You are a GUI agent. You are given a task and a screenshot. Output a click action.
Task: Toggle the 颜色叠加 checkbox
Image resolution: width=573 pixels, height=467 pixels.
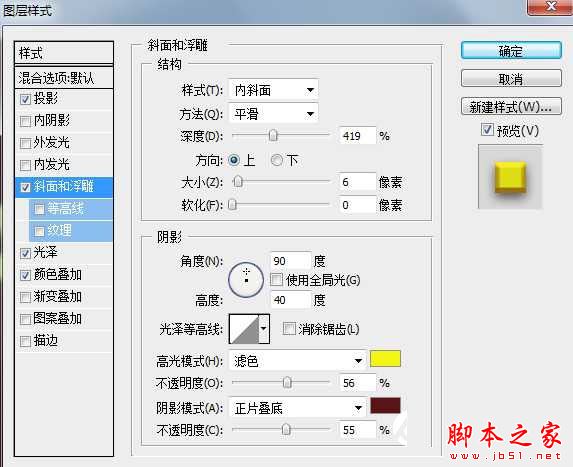click(x=25, y=275)
